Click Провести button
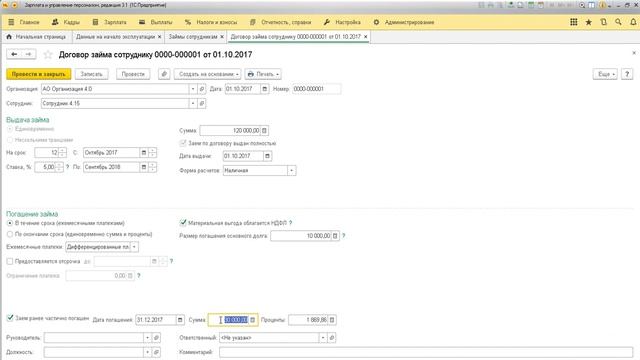Screen dimensions: 640x360 [x=133, y=74]
